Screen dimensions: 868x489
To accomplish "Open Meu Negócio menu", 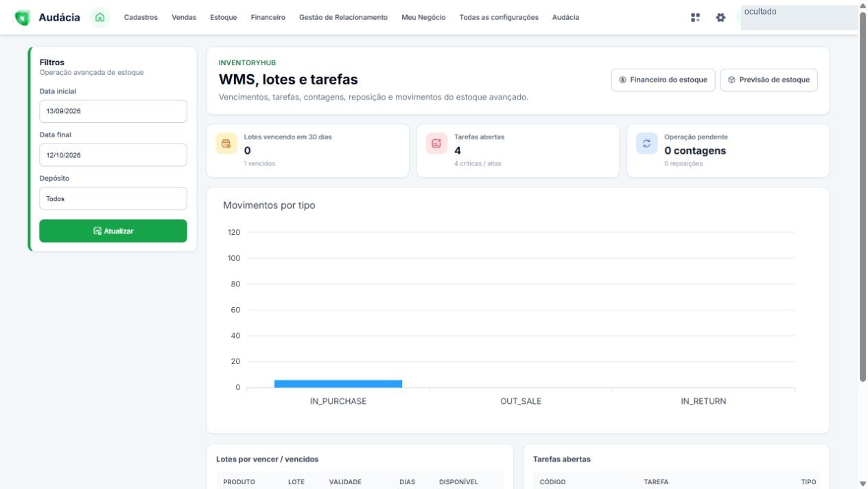I will click(x=423, y=17).
